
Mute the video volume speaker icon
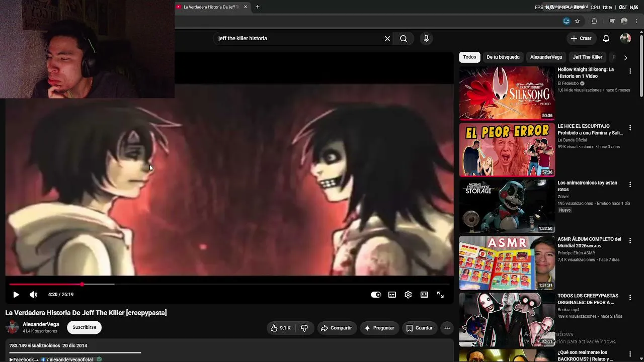pyautogui.click(x=33, y=295)
